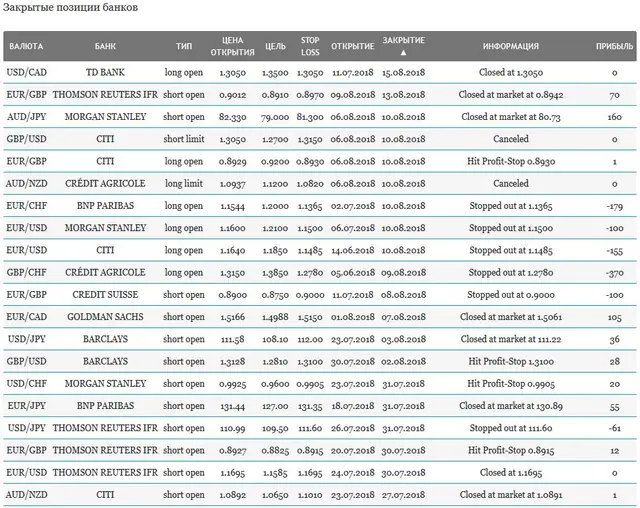640x508 pixels.
Task: Click closing date 27.07.2018
Action: [x=403, y=495]
